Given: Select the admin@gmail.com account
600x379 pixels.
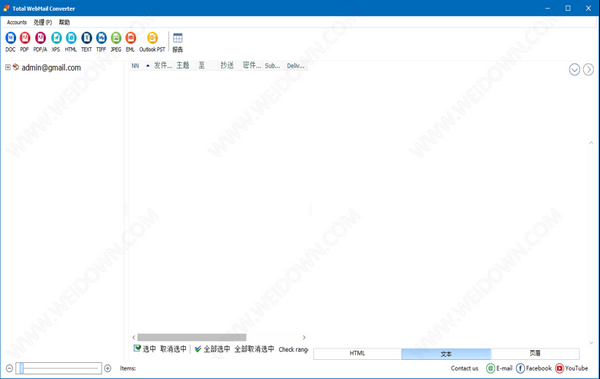Looking at the screenshot, I should click(51, 68).
